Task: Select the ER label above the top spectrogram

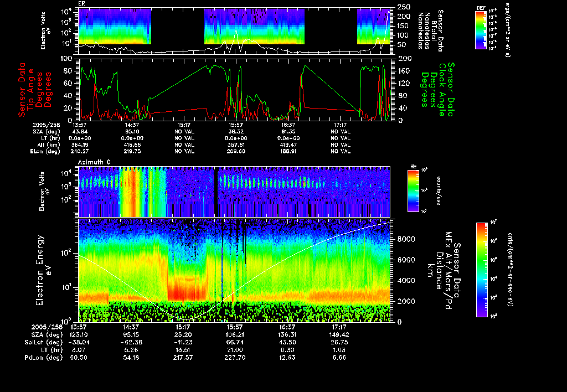Action: coord(82,4)
